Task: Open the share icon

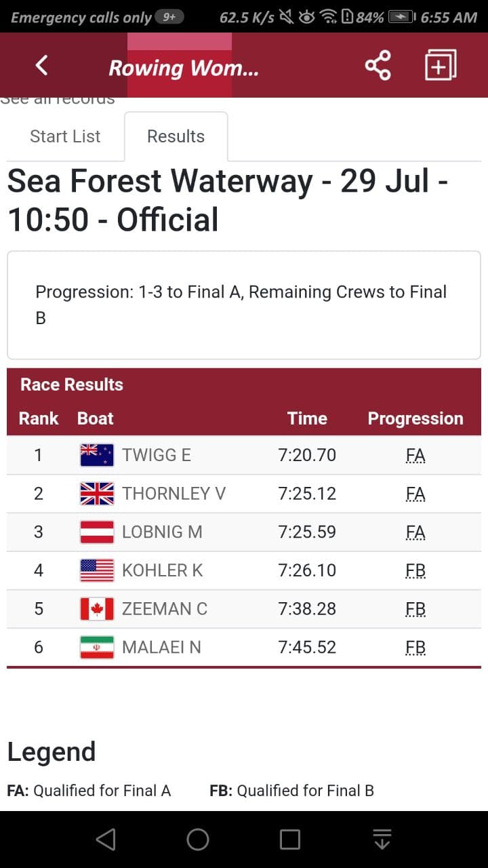Action: click(378, 65)
